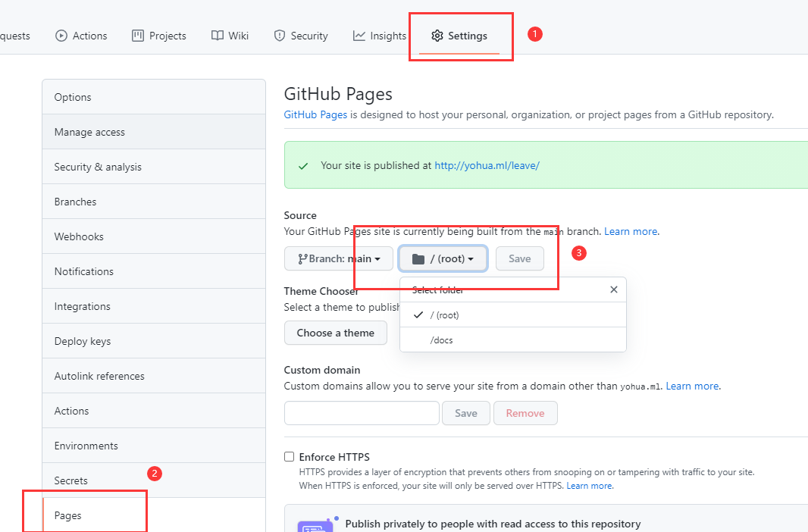Click Remove for the custom domain
Viewport: 808px width, 532px height.
coord(525,413)
